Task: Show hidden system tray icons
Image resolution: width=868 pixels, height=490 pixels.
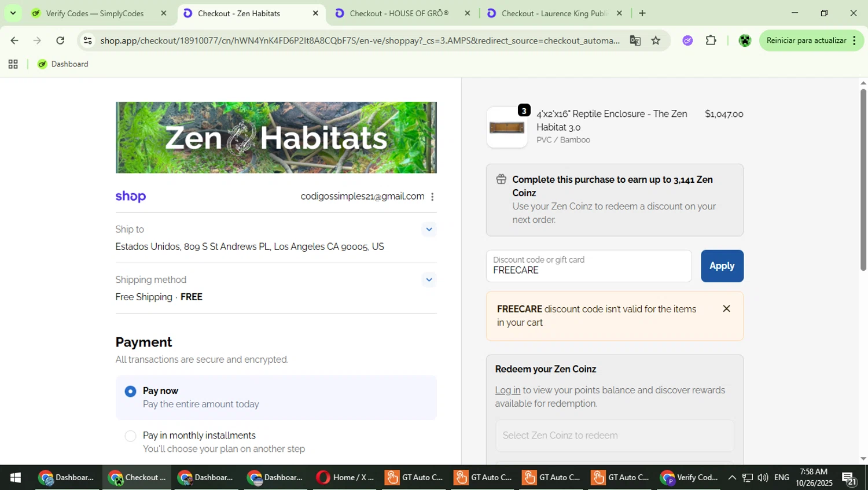Action: click(x=732, y=478)
